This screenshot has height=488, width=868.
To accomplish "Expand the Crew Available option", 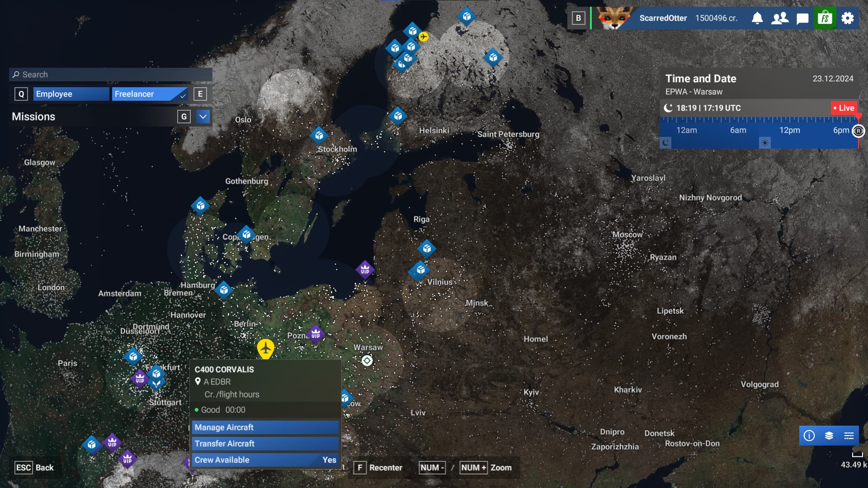I will point(265,460).
